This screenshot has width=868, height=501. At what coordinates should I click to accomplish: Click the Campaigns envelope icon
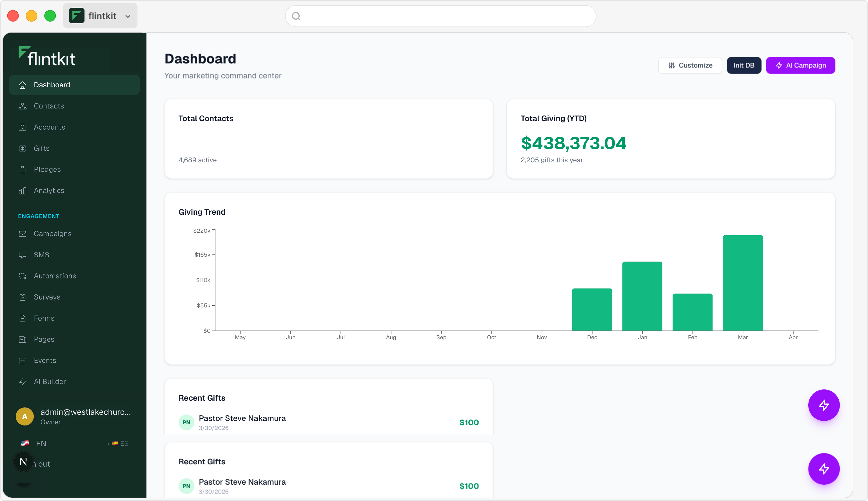23,234
